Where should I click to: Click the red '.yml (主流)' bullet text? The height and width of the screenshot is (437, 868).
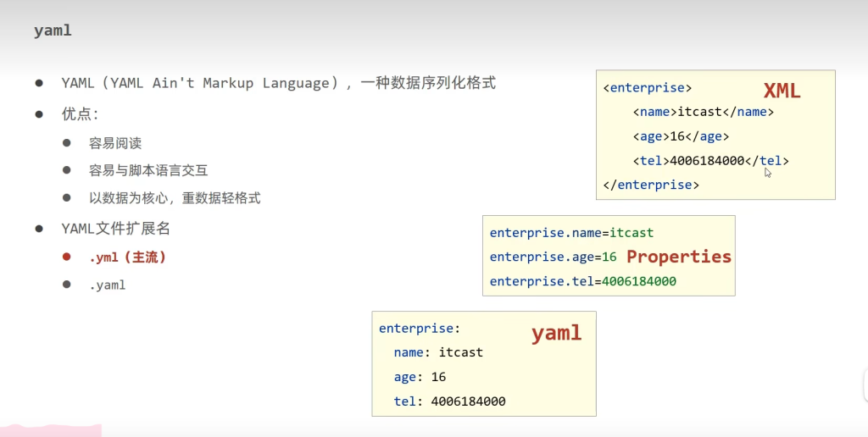(127, 257)
